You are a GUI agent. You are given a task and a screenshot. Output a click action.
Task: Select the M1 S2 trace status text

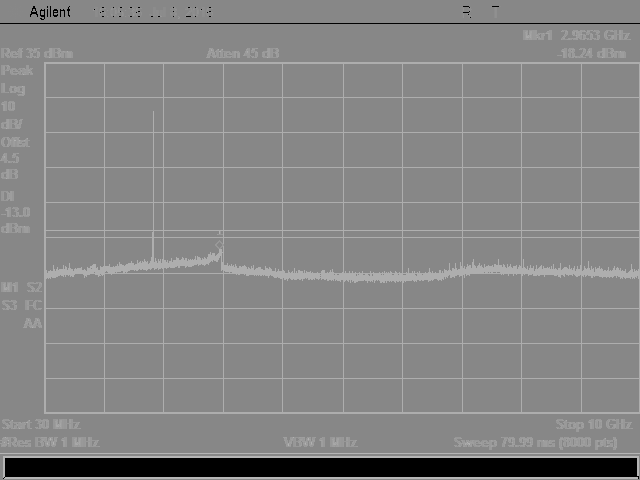click(x=22, y=287)
